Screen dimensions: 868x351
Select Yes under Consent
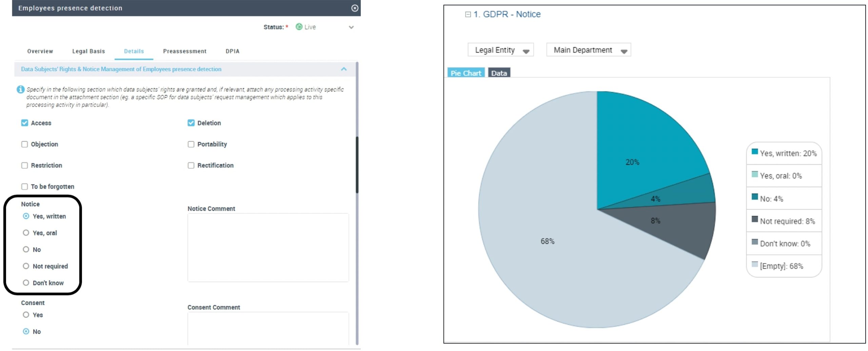tap(26, 315)
